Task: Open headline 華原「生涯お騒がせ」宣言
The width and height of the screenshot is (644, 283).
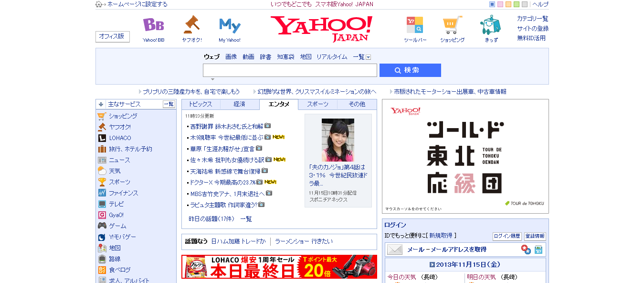Action: tap(222, 149)
